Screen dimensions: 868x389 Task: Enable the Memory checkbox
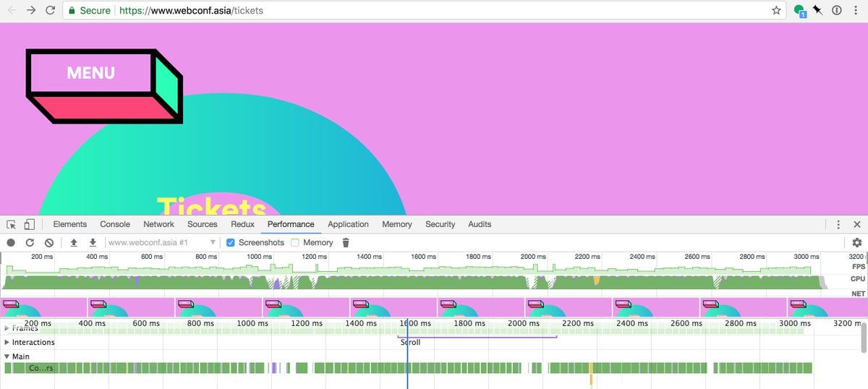(x=294, y=243)
